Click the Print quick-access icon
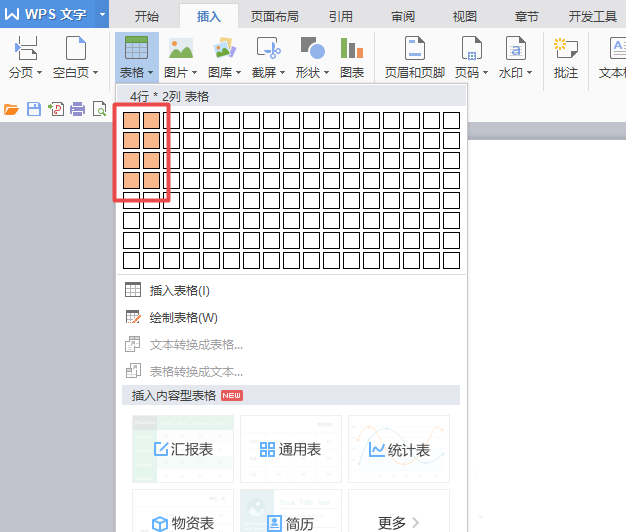 [x=77, y=109]
